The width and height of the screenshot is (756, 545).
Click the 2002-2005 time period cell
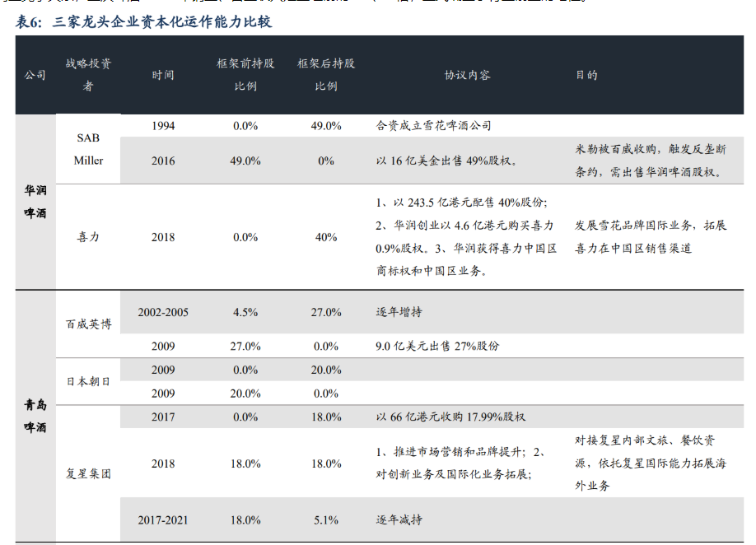pos(163,312)
